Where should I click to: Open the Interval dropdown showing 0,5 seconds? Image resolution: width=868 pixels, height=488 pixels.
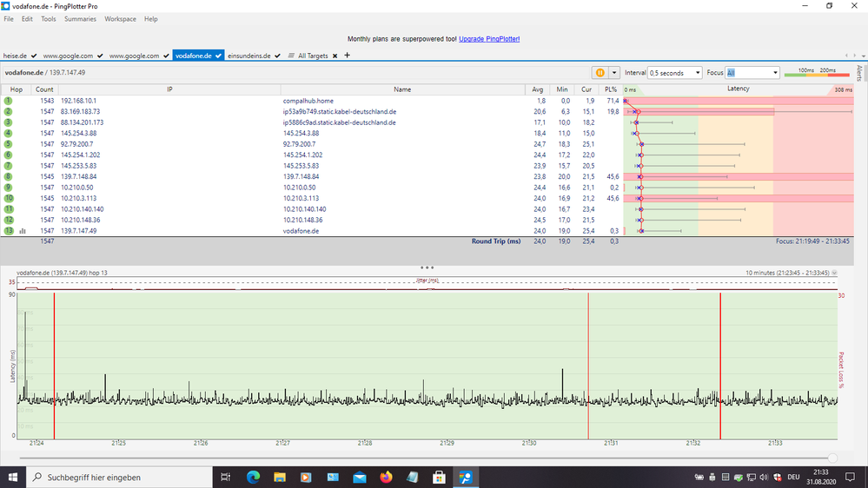click(675, 73)
